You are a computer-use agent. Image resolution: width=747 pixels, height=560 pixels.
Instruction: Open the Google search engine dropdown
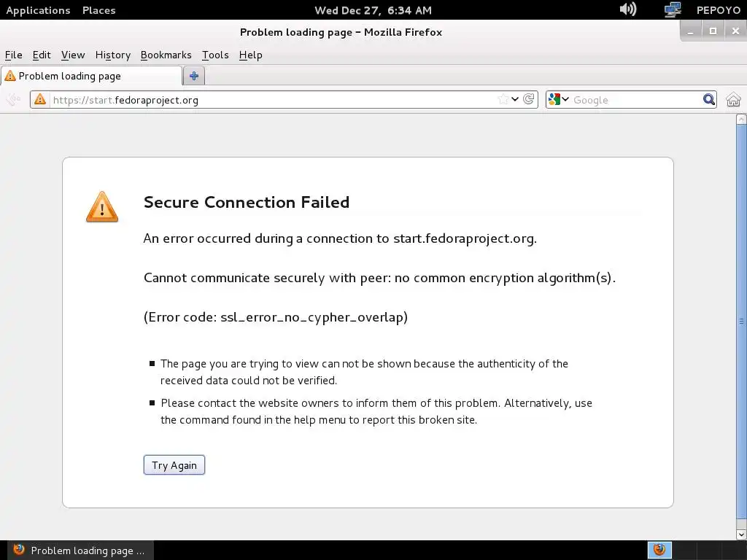(559, 100)
